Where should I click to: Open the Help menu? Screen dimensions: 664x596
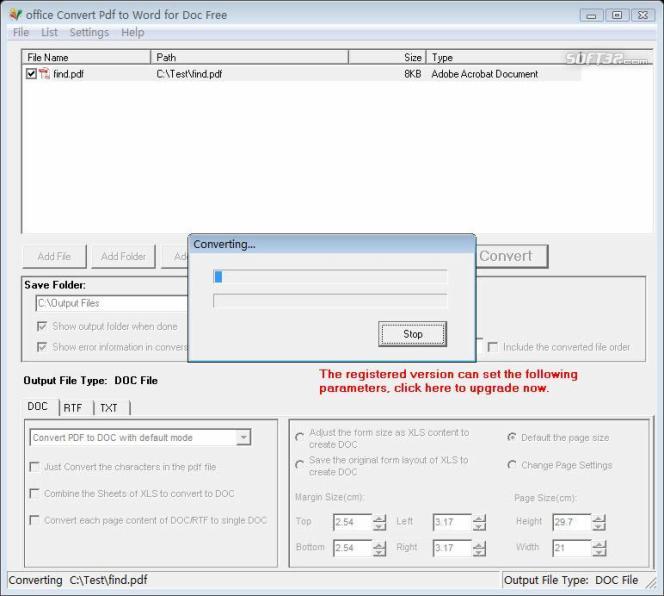133,32
